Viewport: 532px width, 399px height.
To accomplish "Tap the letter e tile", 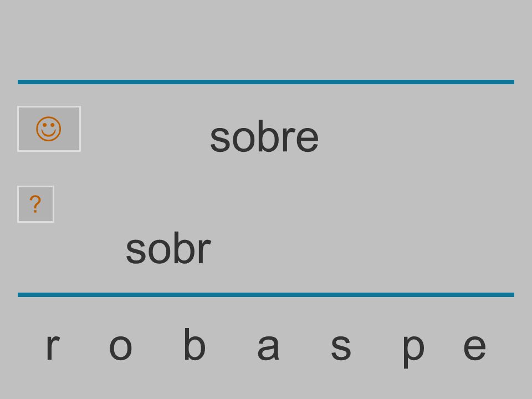I will [475, 347].
